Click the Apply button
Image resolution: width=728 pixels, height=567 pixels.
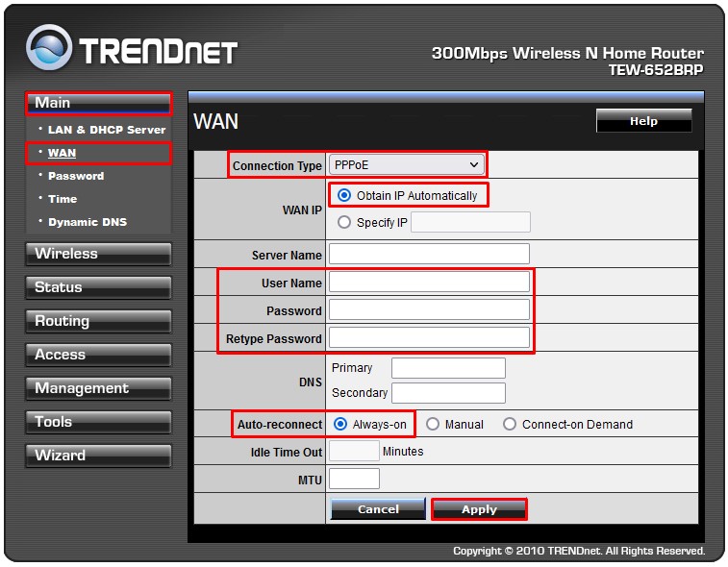tap(479, 509)
